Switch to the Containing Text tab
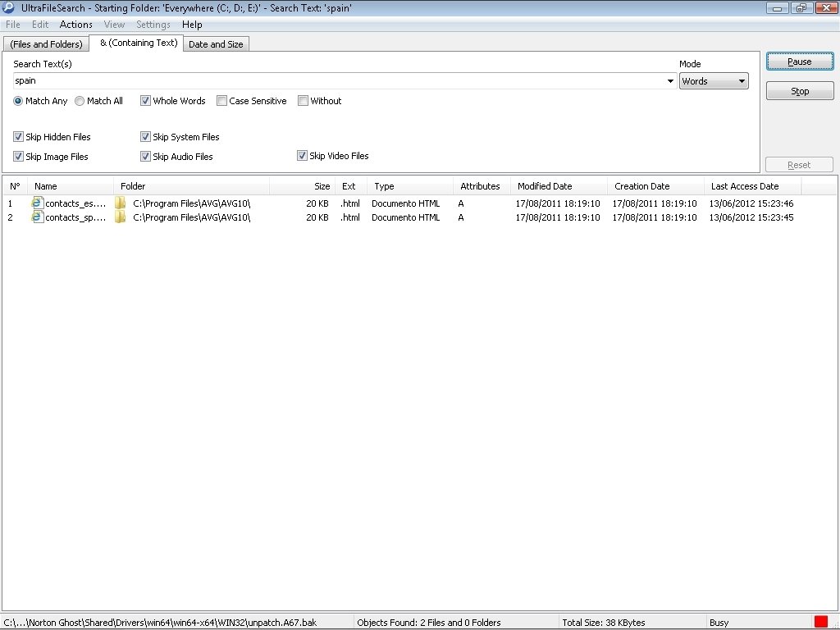The height and width of the screenshot is (630, 840). (138, 43)
